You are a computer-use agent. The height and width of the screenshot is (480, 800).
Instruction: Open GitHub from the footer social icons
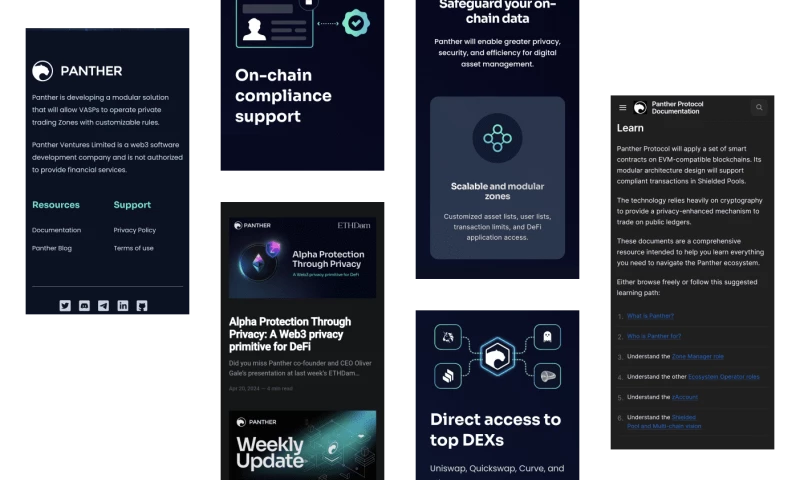142,306
